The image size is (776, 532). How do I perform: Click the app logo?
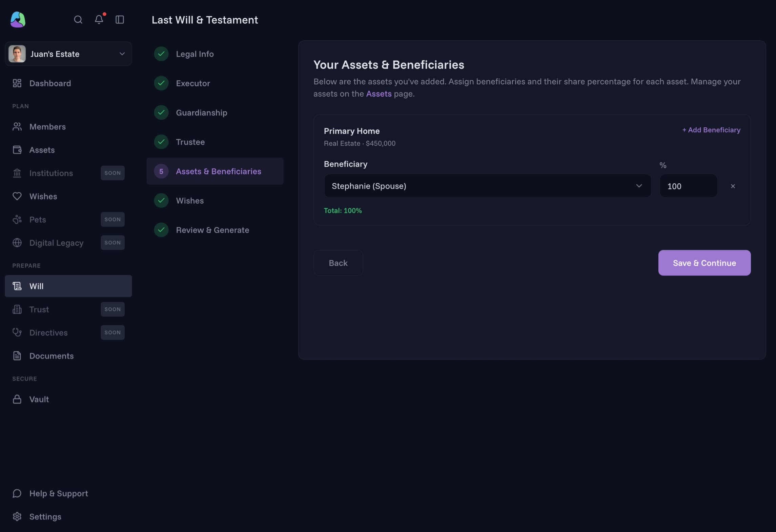click(18, 19)
